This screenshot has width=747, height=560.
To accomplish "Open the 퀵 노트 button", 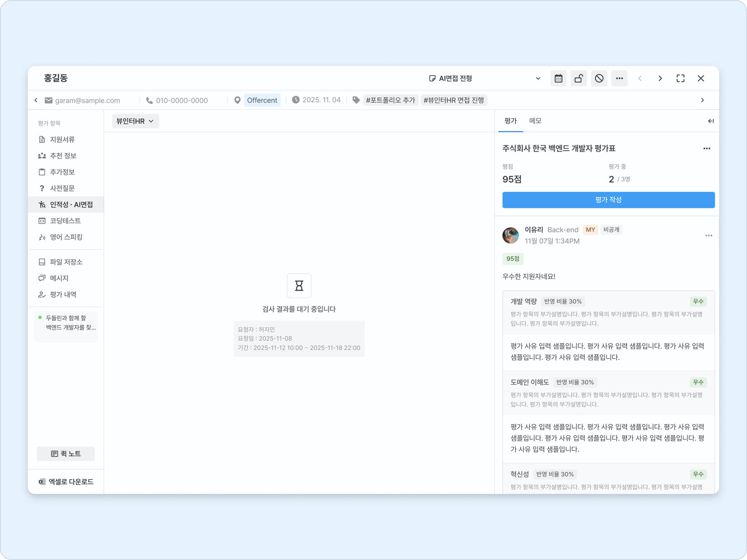I will coord(66,454).
